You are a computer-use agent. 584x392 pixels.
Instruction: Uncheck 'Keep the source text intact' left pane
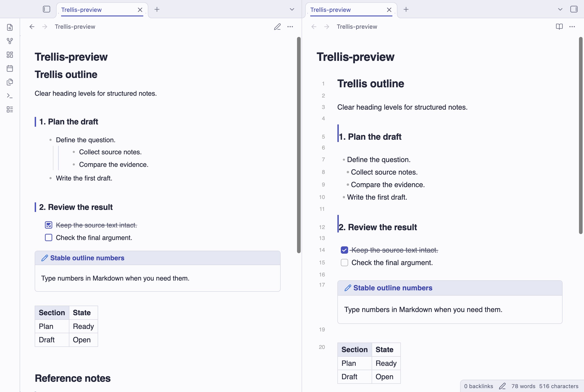(x=49, y=225)
